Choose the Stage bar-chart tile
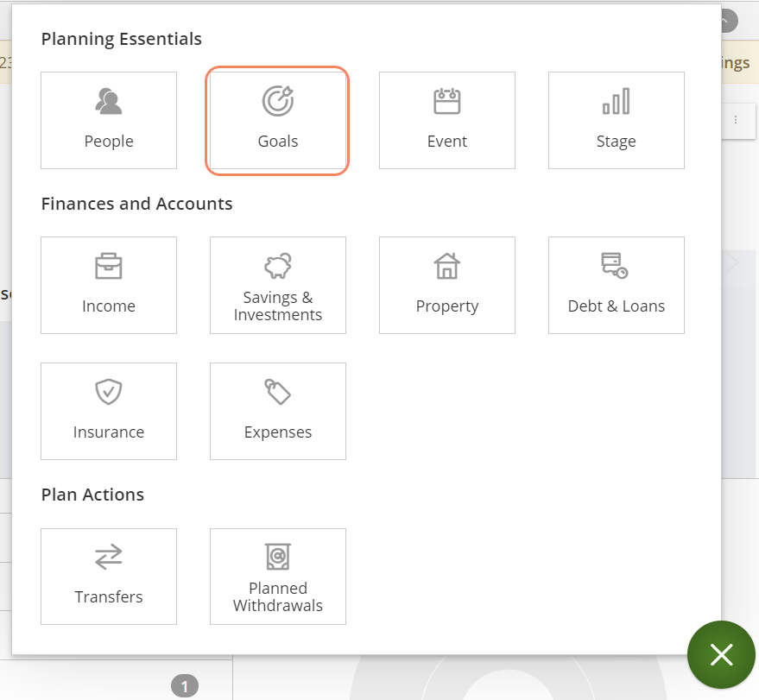759x700 pixels. coord(617,120)
